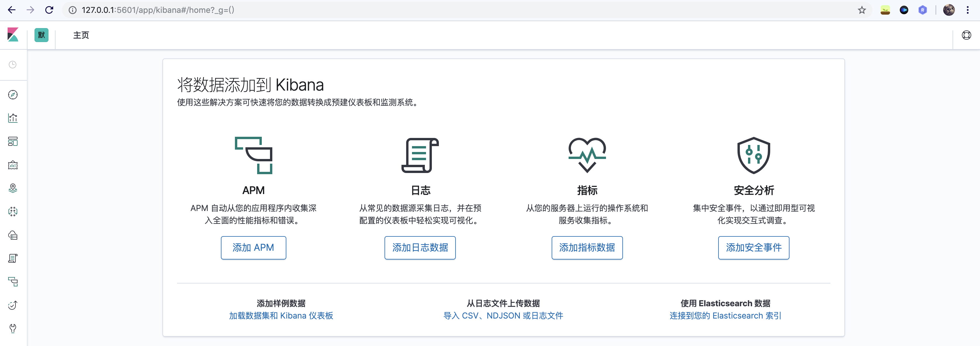Screen dimensions: 980x346
Task: Open 连接到您的 Elasticsearch 索引 link
Action: 725,316
